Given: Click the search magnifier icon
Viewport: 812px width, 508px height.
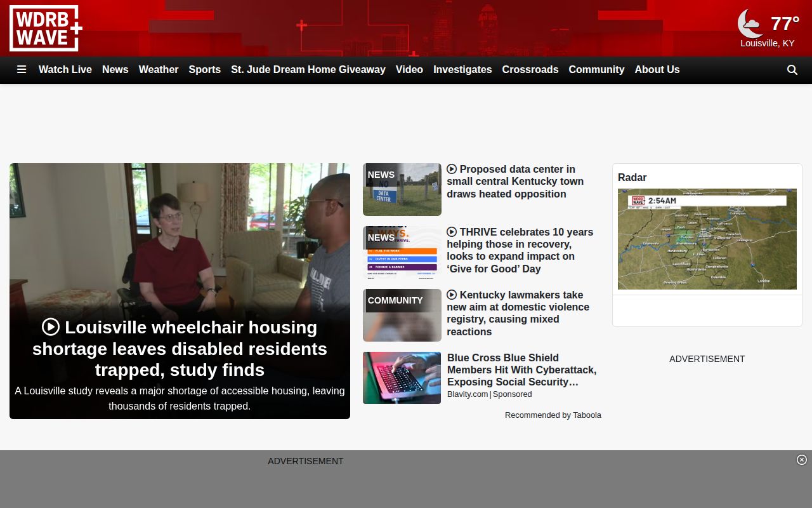Looking at the screenshot, I should (x=792, y=70).
